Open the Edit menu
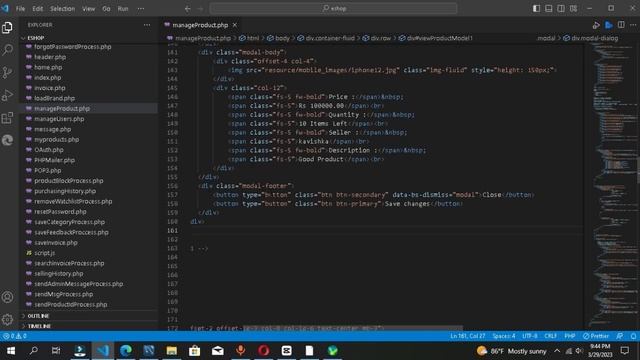Viewport: 640px width, 360px height. click(x=38, y=9)
